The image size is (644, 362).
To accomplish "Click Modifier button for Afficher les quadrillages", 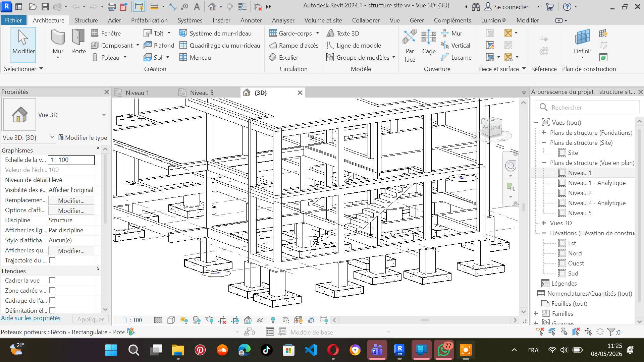I will [x=71, y=251].
